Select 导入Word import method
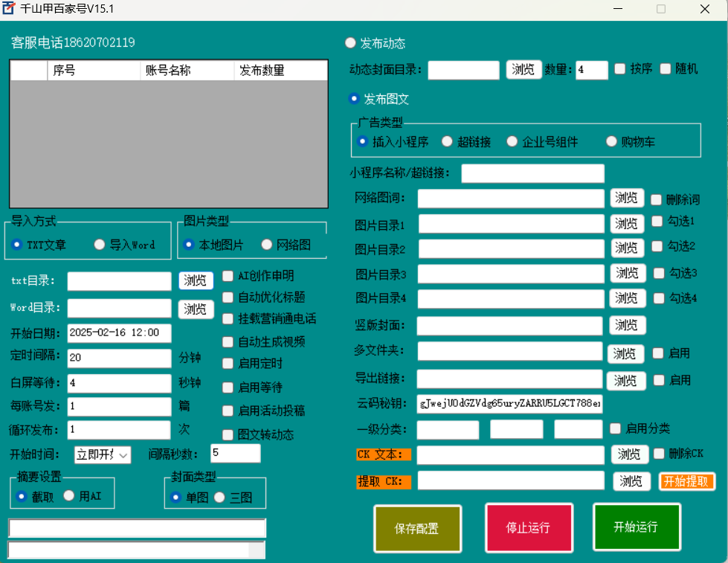The height and width of the screenshot is (563, 728). (100, 245)
